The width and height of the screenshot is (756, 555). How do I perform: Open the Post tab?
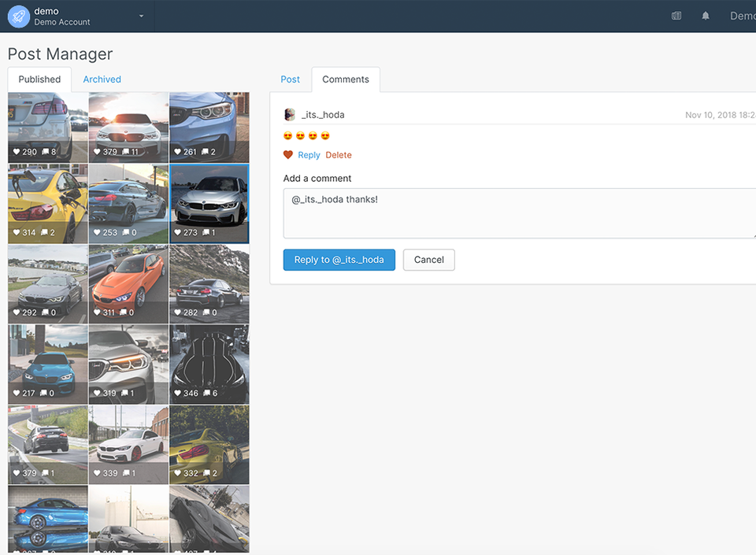[290, 80]
